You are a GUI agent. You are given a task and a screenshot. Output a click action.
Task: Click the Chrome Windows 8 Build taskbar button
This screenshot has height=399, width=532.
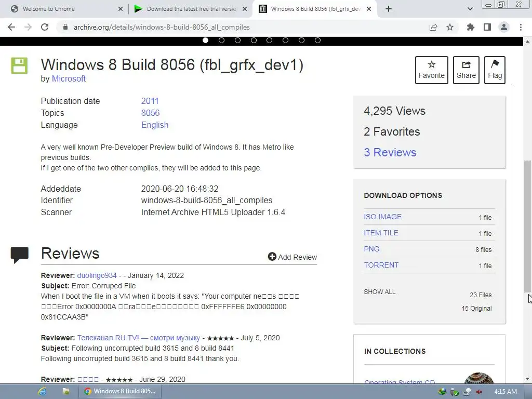(x=120, y=391)
